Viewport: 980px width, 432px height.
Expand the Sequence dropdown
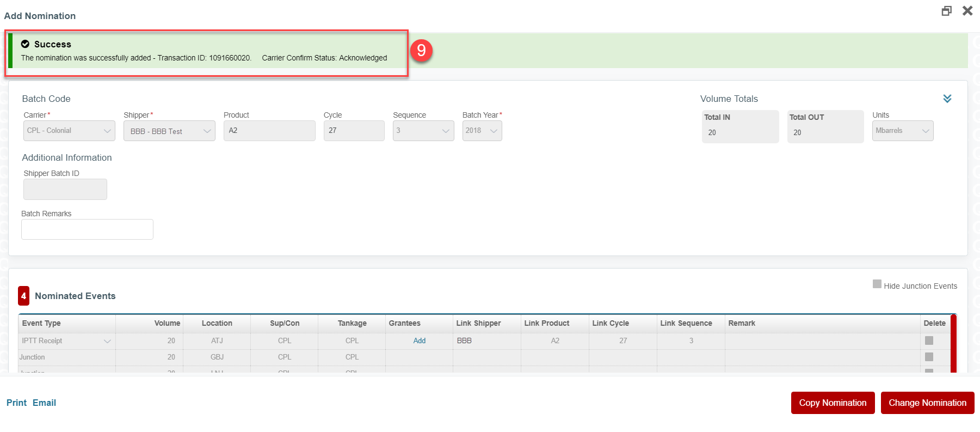(423, 131)
